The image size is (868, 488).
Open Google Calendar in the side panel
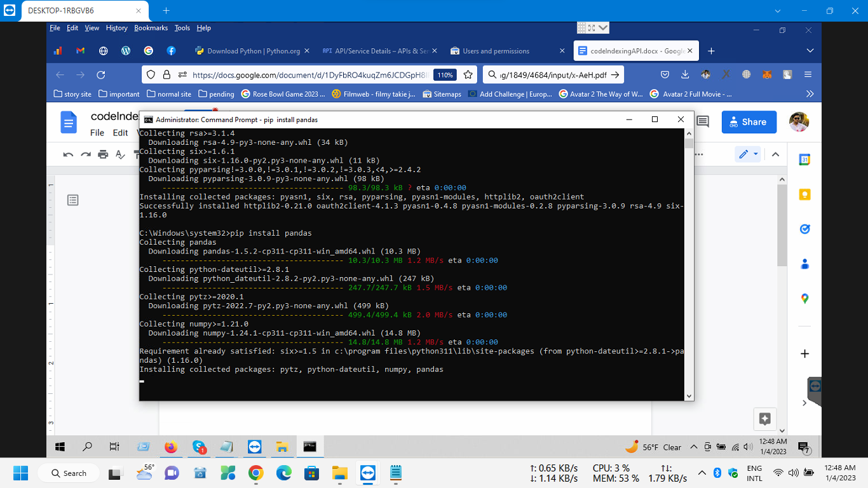[x=804, y=160]
